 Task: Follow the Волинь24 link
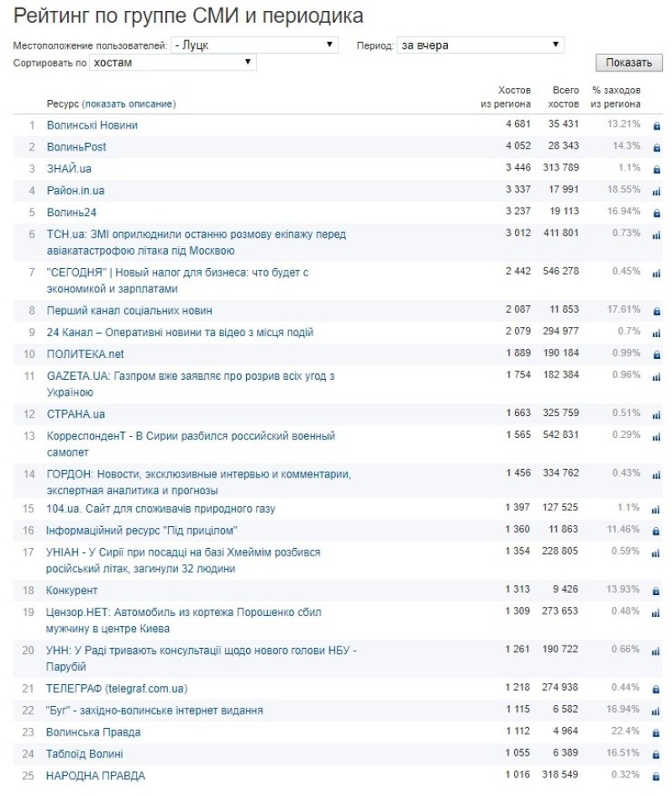(71, 213)
